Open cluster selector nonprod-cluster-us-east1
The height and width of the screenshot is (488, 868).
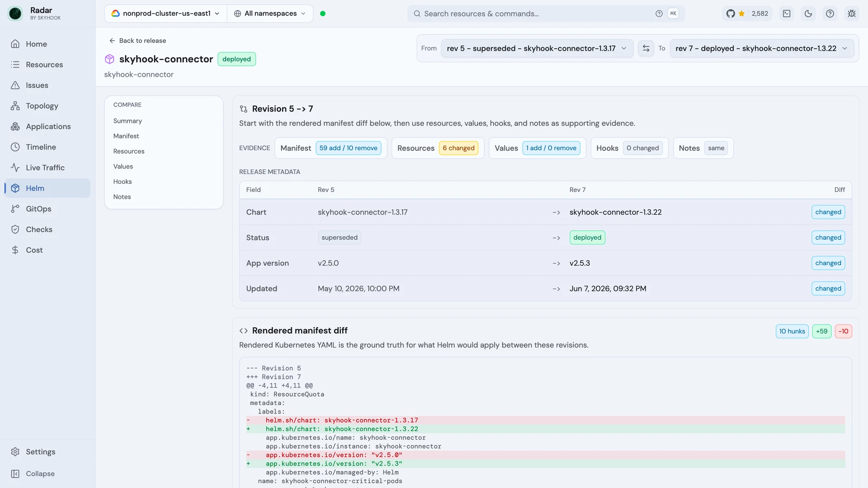(x=165, y=14)
